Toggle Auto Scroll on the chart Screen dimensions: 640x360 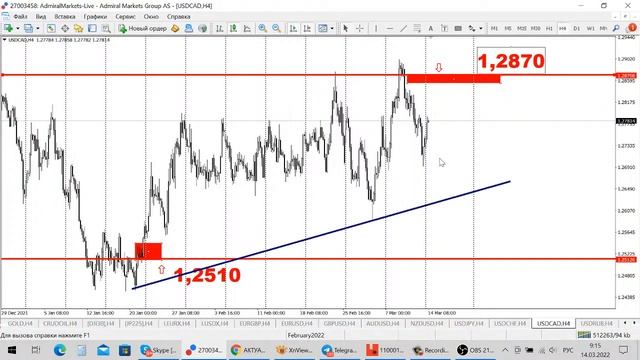(x=293, y=28)
